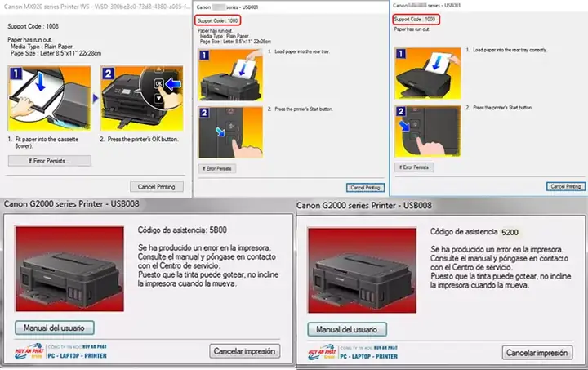This screenshot has height=370, width=588.
Task: Click the G2000 printer image in 5B00 dialog
Action: [69, 269]
